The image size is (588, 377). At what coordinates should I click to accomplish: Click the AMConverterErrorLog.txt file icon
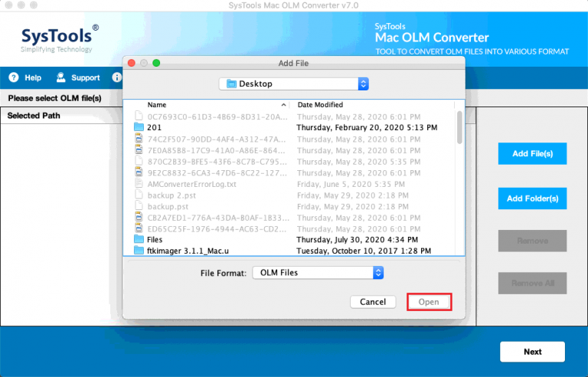[x=139, y=184]
